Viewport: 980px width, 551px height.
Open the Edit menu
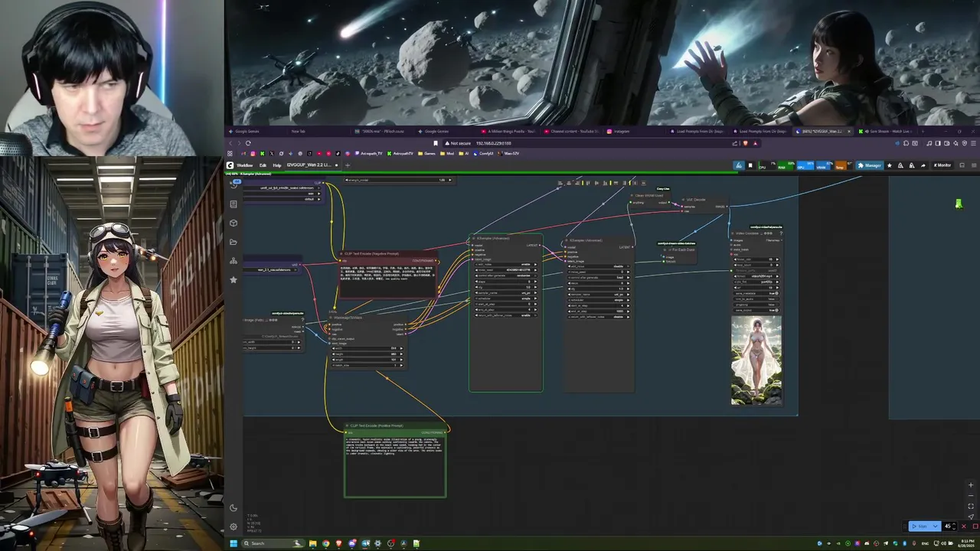click(263, 165)
